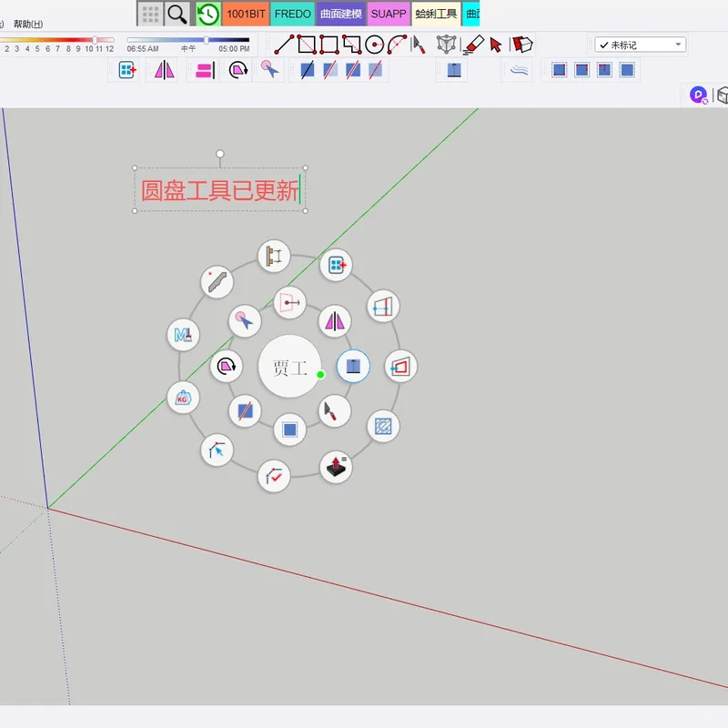Activate the Circle tool in the toolbar
Image resolution: width=728 pixels, height=728 pixels.
point(377,42)
